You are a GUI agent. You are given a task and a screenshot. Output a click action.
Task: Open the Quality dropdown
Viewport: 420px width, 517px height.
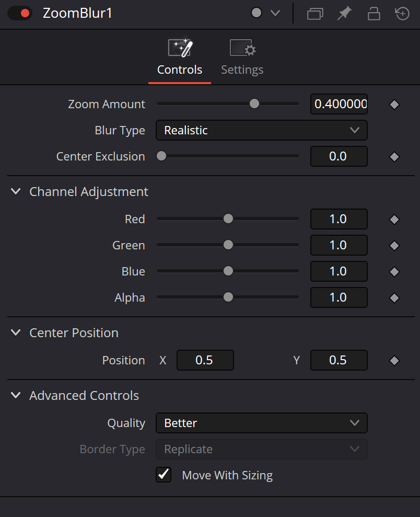click(x=262, y=423)
